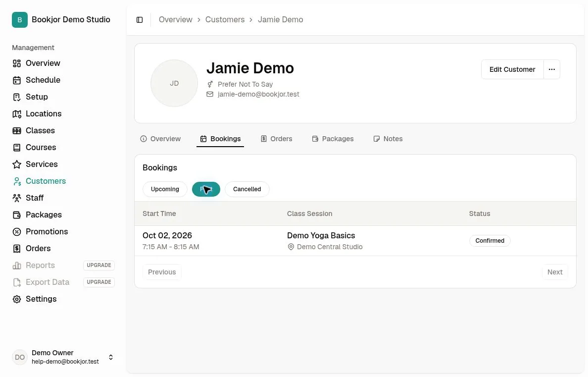This screenshot has height=377, width=588.
Task: Filter bookings by Upcoming
Action: [165, 189]
